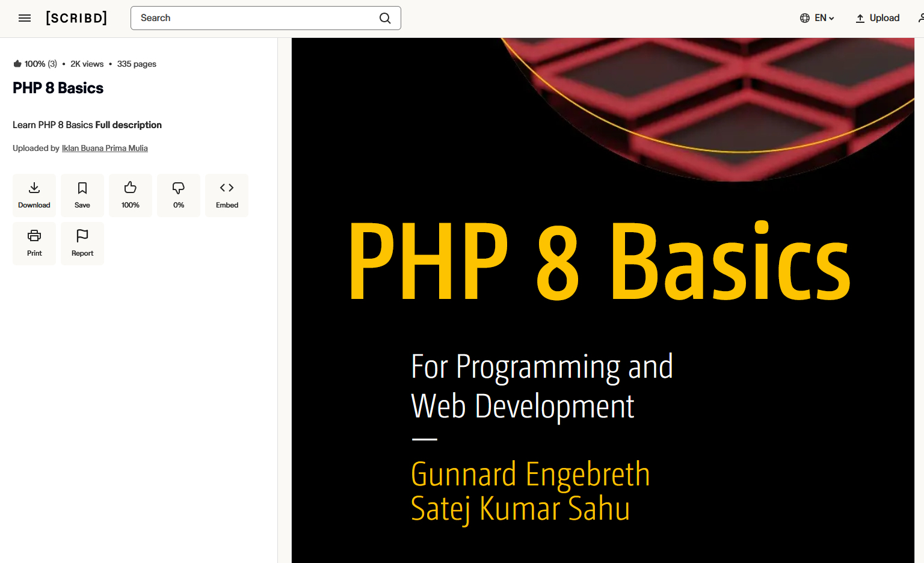The height and width of the screenshot is (563, 924).
Task: Click the PHP 8 Basics title heading
Action: click(58, 88)
